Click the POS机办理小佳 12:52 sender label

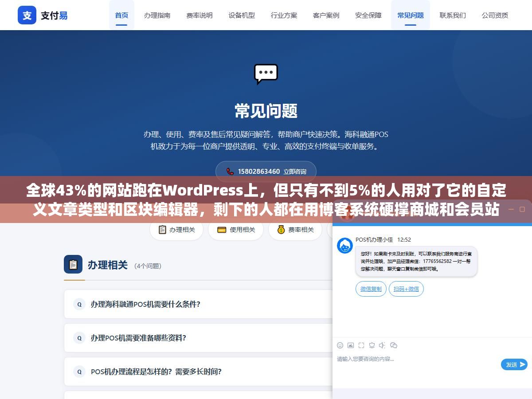(x=383, y=240)
